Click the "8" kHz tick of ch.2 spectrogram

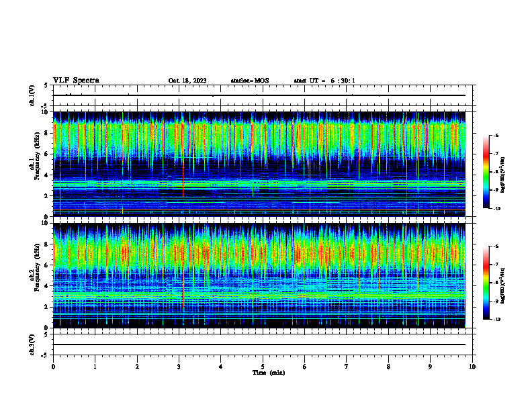tap(47, 244)
